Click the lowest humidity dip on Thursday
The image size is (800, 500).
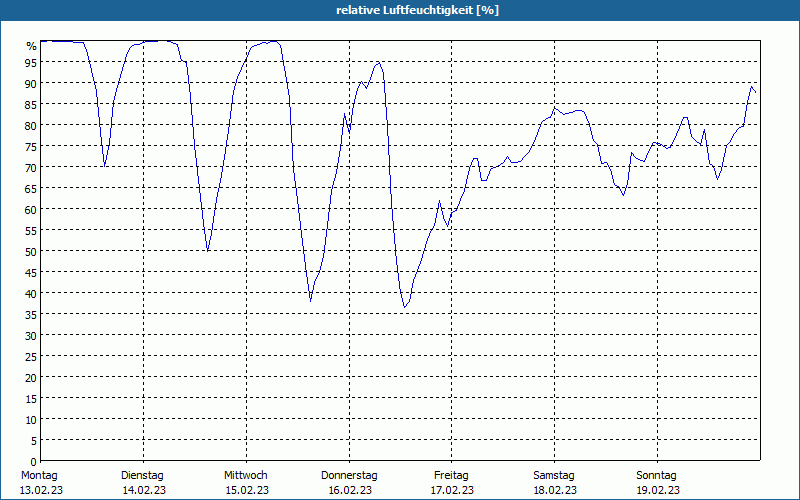tap(404, 307)
